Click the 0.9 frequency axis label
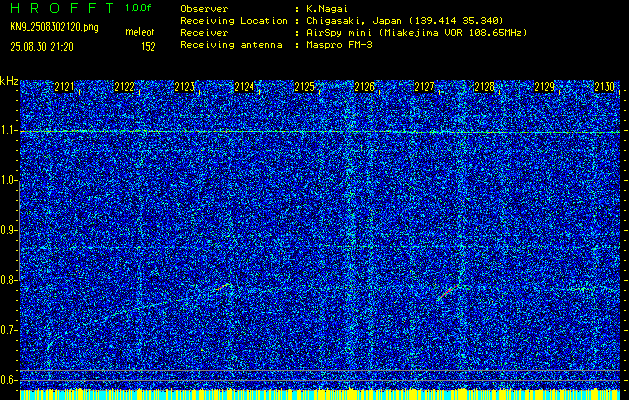 (8, 230)
